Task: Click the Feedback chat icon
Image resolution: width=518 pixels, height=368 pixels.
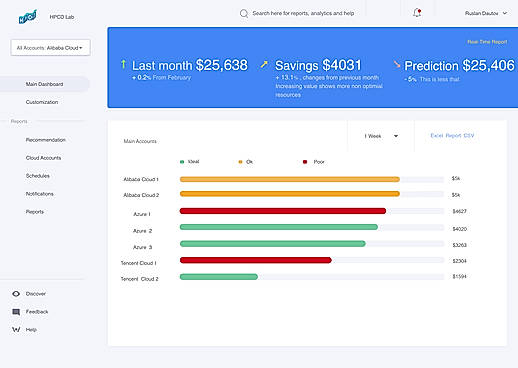Action: 16,312
